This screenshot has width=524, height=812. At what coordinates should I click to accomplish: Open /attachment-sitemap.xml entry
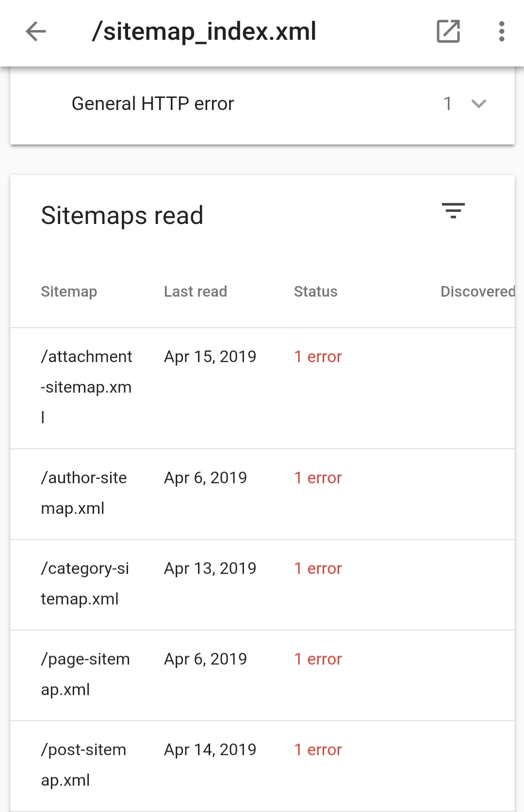tap(86, 386)
